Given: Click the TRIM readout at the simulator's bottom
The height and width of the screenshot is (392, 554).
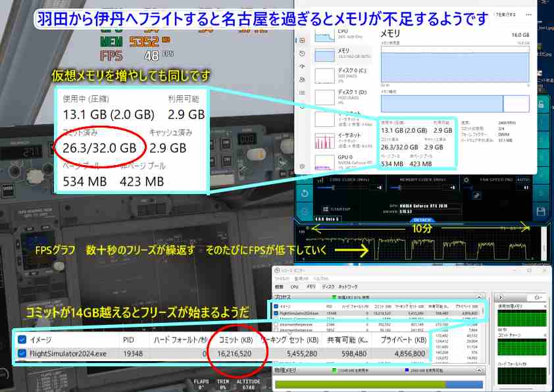Looking at the screenshot, I should (223, 384).
